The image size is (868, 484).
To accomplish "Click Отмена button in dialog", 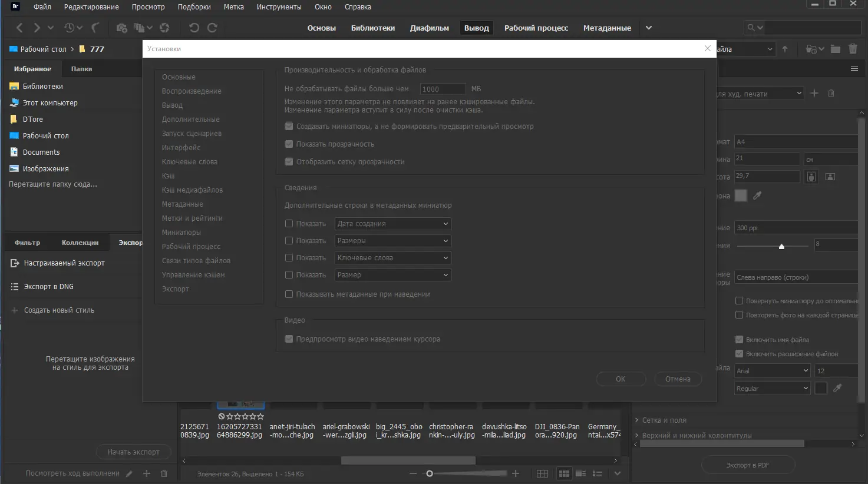I will (x=678, y=379).
